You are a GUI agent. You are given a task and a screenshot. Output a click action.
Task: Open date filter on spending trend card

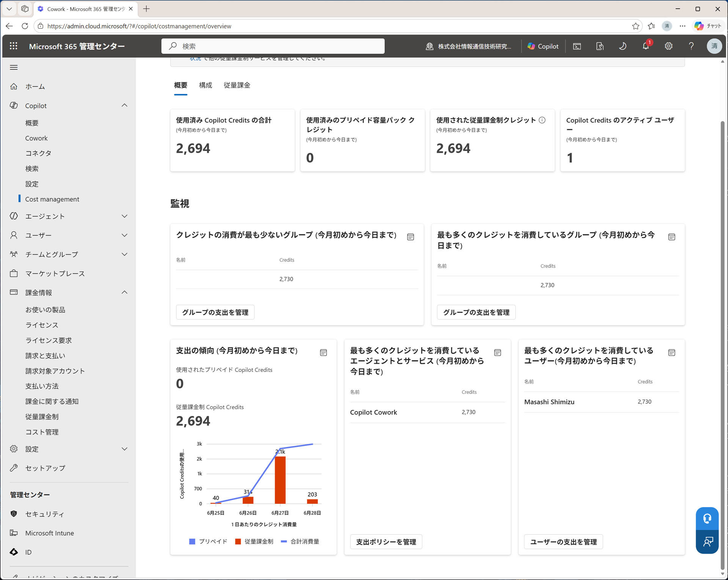click(x=323, y=353)
